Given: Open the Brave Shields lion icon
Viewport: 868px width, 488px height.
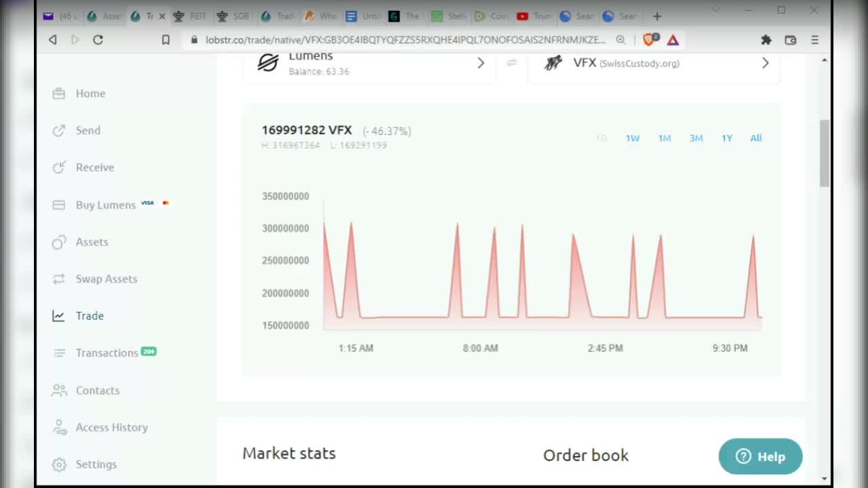Looking at the screenshot, I should click(x=650, y=40).
